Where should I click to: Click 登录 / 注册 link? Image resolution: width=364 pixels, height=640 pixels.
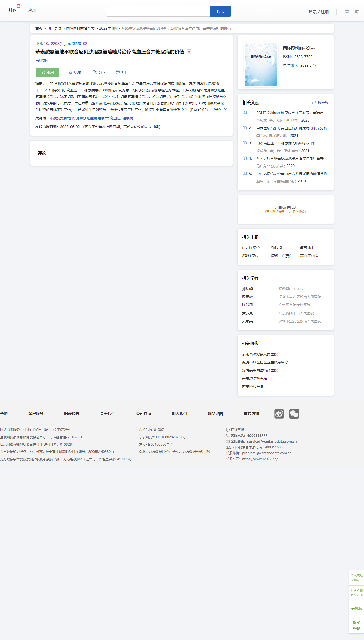tap(319, 12)
